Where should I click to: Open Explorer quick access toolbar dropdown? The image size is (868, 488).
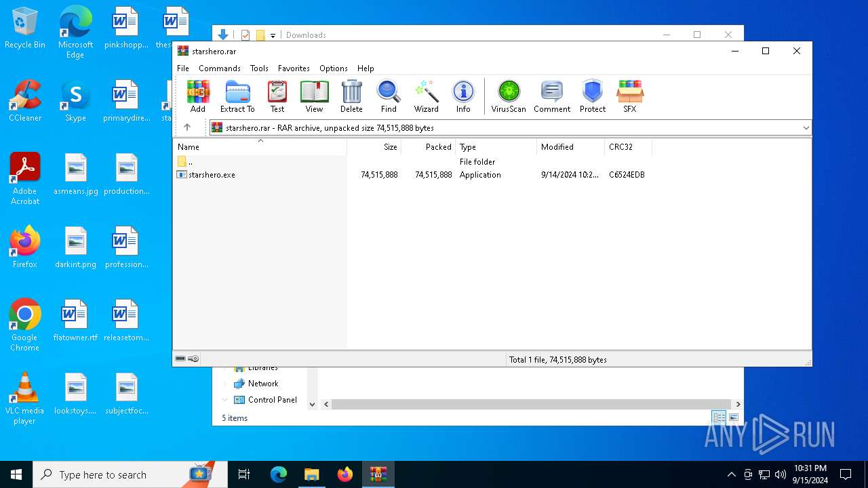click(x=273, y=35)
